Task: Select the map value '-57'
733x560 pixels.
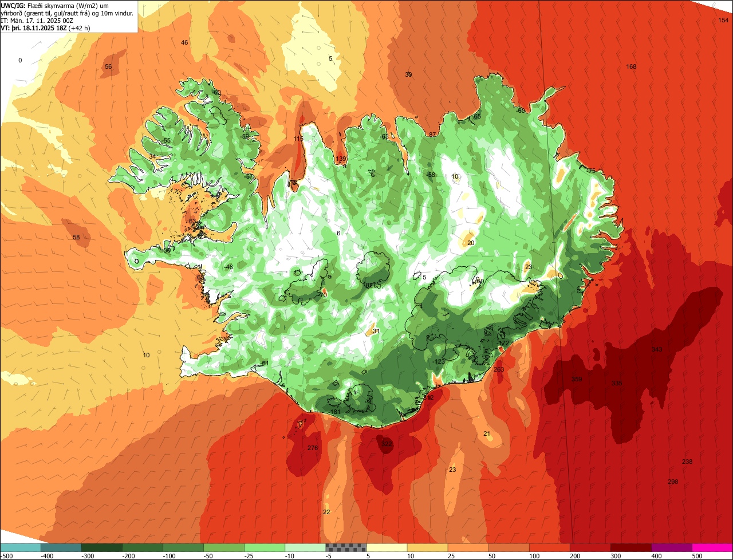Action: point(247,176)
